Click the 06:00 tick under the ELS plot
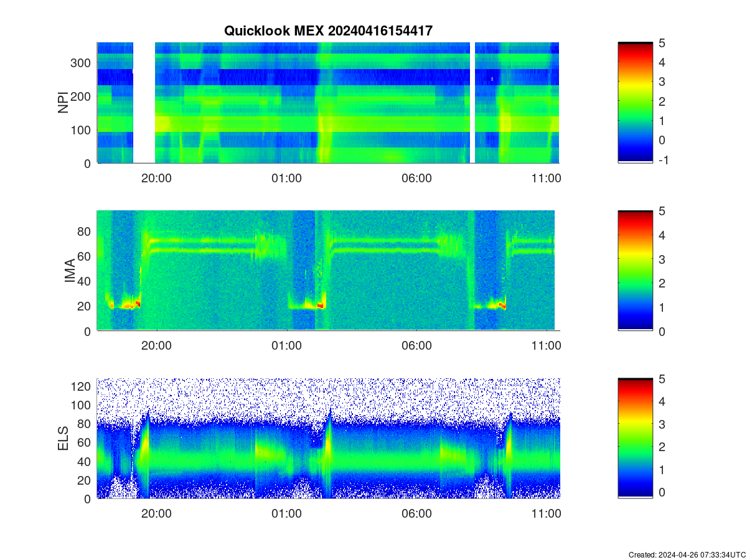 416,513
